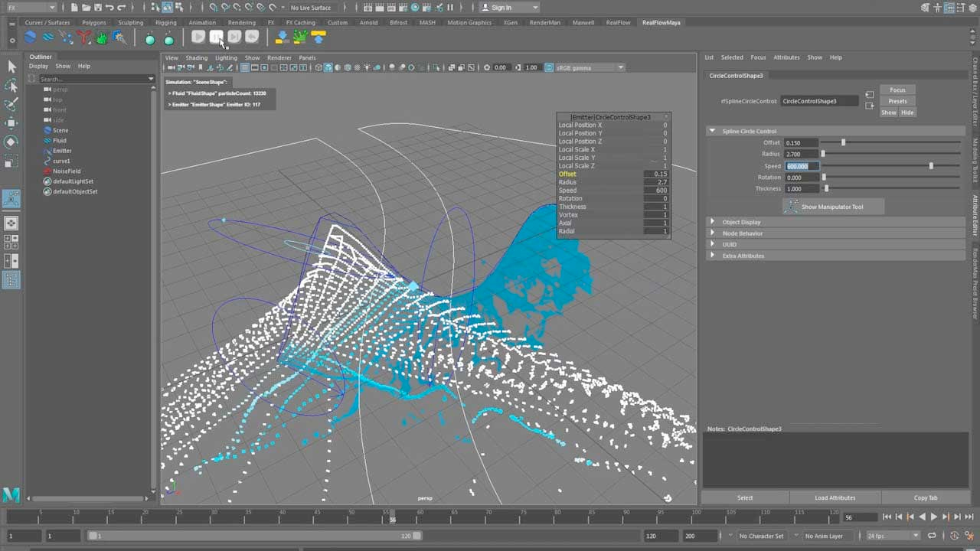Open the viewport Lighting menu
This screenshot has width=980, height=551.
(226, 57)
